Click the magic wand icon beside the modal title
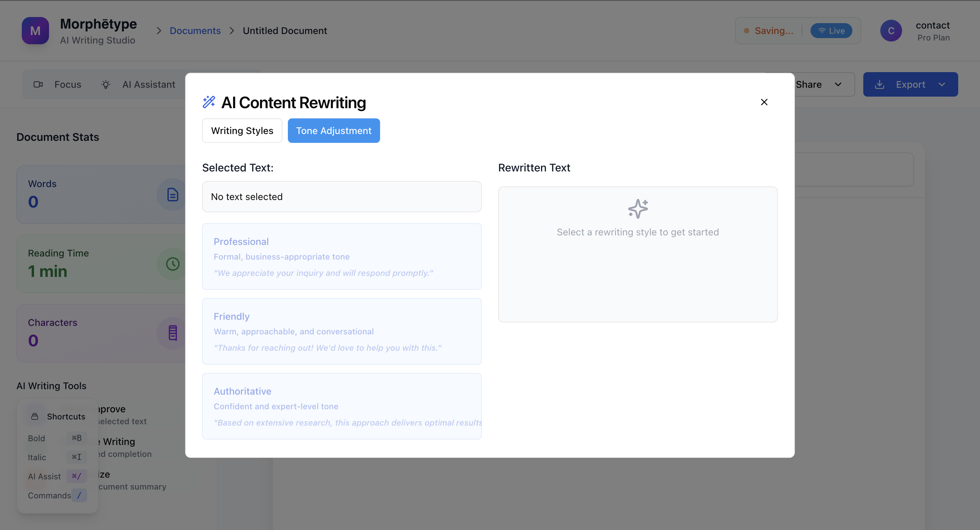980x530 pixels. [x=209, y=102]
